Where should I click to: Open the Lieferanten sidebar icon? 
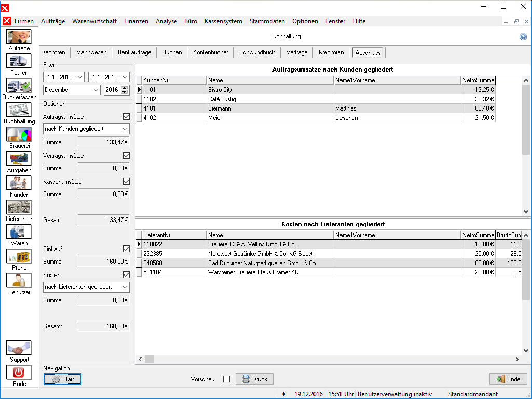(19, 208)
